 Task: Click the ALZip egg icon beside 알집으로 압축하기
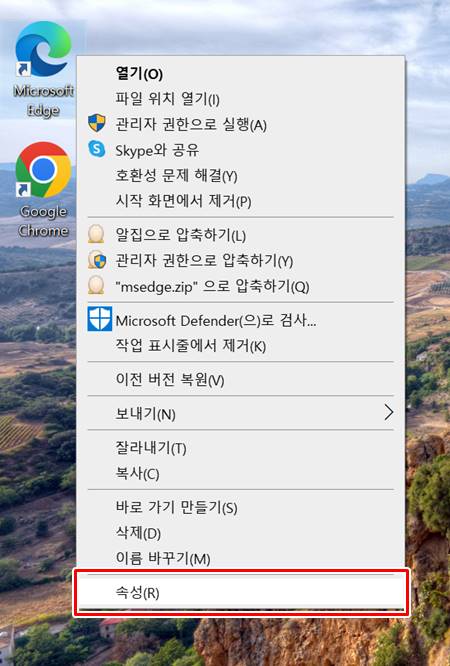(96, 234)
